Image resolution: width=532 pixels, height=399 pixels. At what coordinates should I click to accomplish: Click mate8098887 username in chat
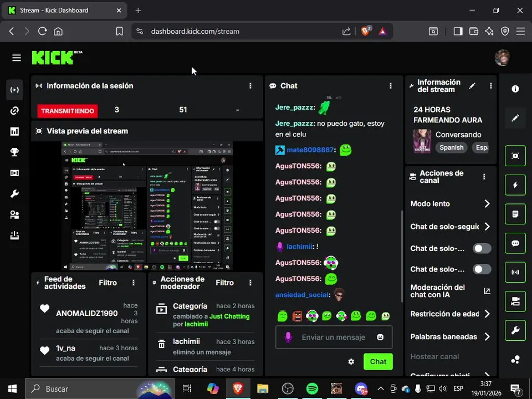(x=310, y=150)
